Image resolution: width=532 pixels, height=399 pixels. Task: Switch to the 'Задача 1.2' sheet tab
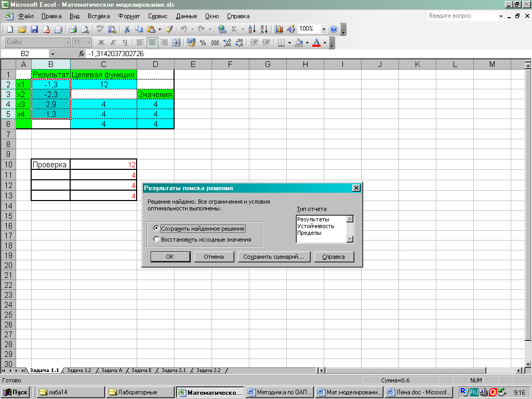pyautogui.click(x=79, y=370)
